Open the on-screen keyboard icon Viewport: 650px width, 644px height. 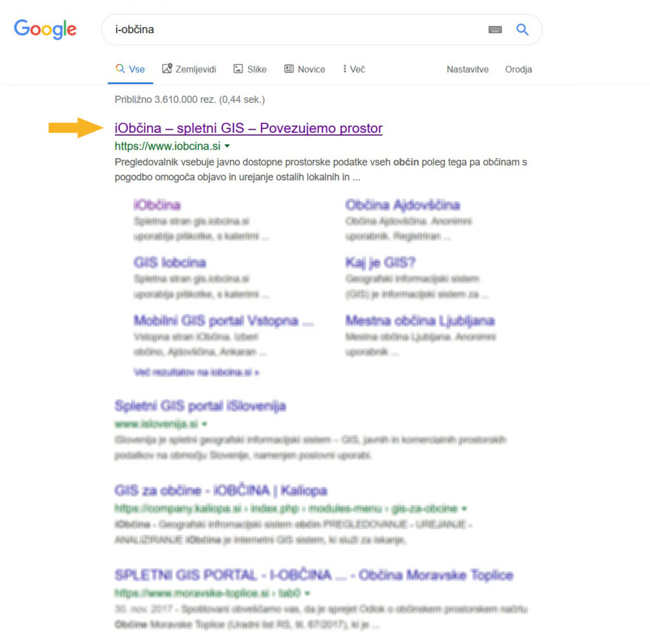coord(495,30)
